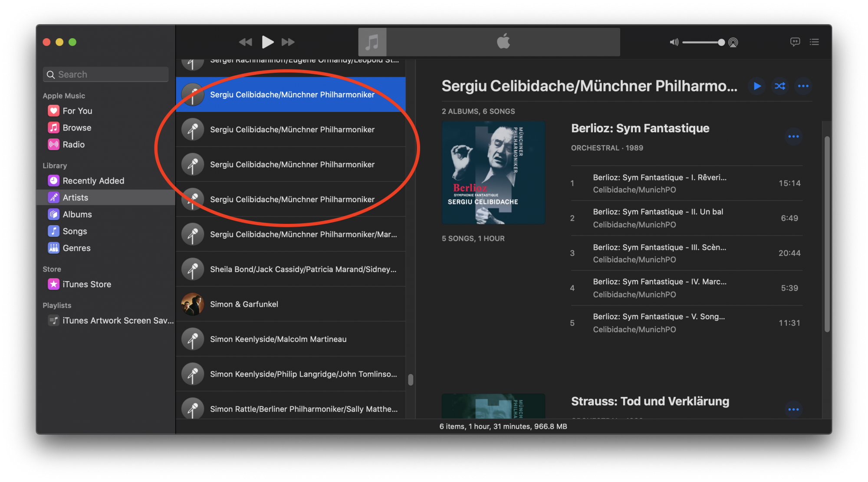868x482 pixels.
Task: Open the Berlioz: Sym Fantastique album title
Action: click(x=640, y=128)
